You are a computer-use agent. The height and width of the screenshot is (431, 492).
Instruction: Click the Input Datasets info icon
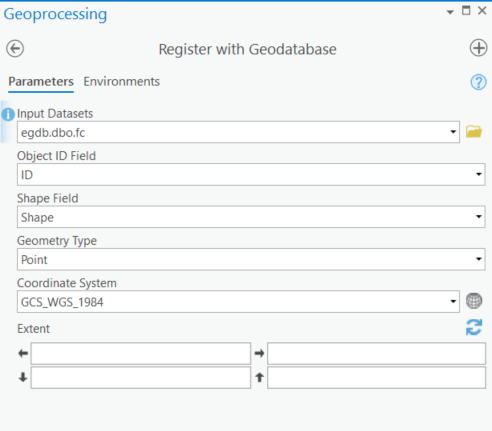pos(8,114)
